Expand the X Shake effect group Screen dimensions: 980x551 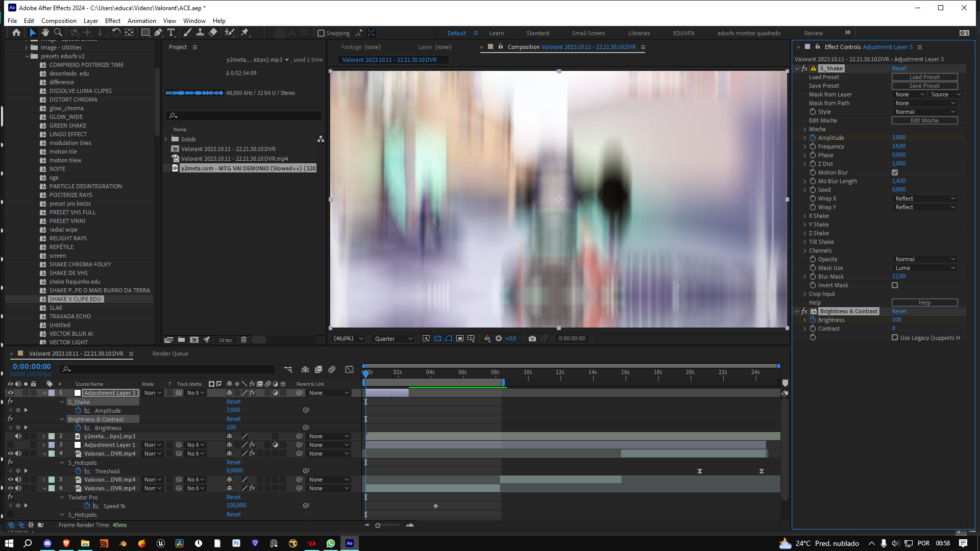click(x=805, y=216)
